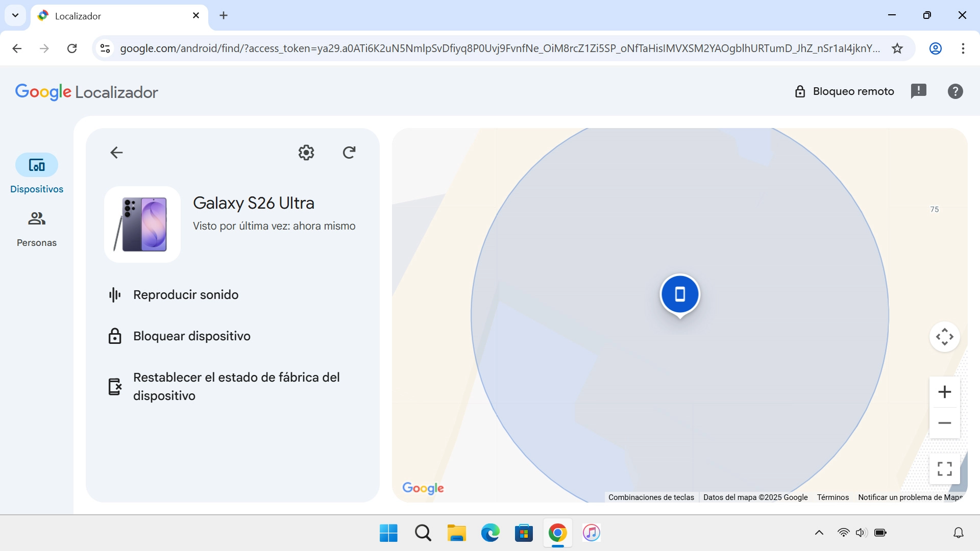Image resolution: width=980 pixels, height=551 pixels.
Task: Refresh the Galaxy S26 Ultra location
Action: click(349, 152)
